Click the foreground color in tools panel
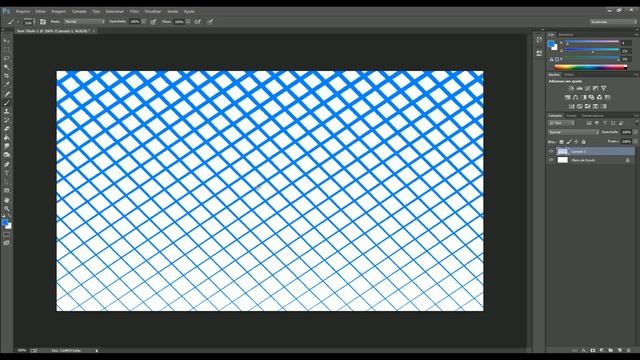The image size is (640, 360). click(4, 222)
